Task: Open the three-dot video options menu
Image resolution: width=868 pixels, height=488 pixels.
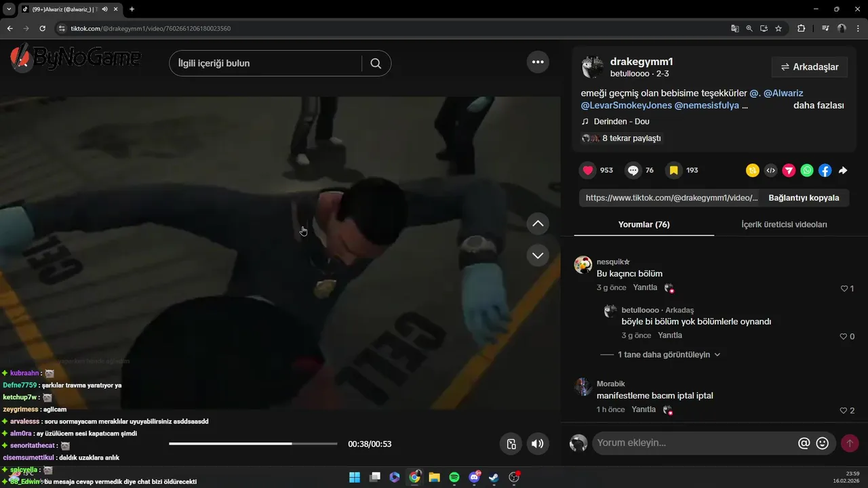Action: 538,62
